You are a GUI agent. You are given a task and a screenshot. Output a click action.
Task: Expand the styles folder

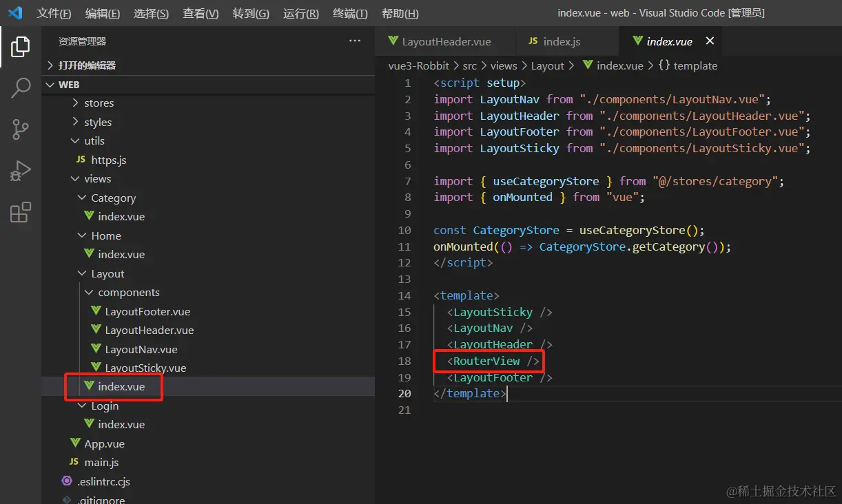(97, 123)
